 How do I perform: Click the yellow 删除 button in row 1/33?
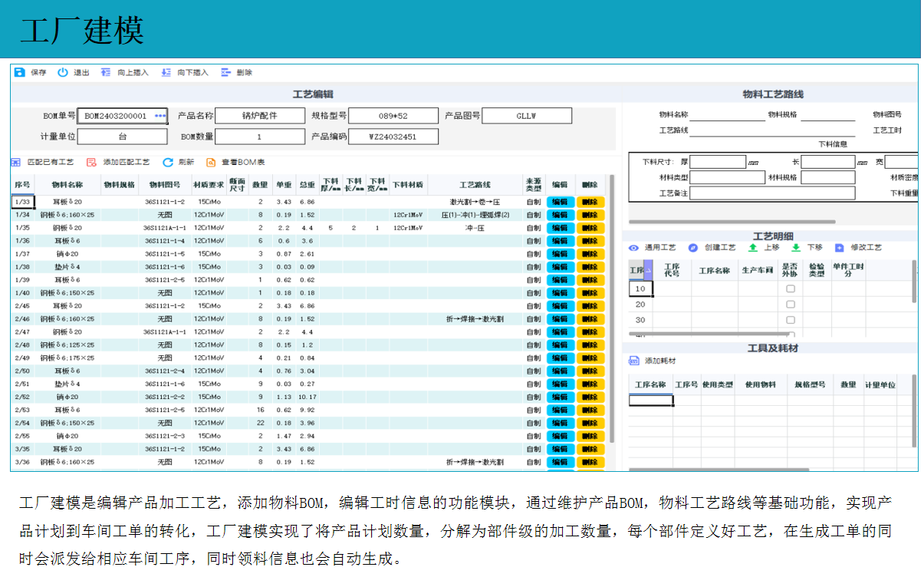pos(590,202)
